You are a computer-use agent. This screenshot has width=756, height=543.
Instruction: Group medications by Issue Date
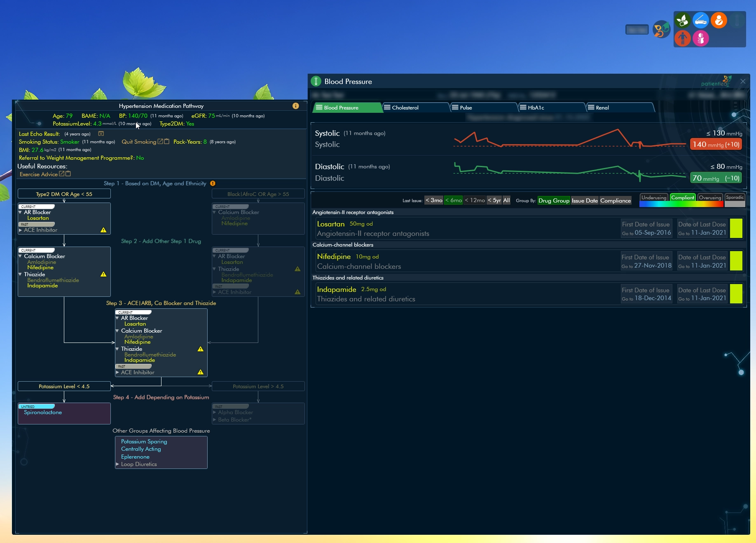(x=584, y=200)
